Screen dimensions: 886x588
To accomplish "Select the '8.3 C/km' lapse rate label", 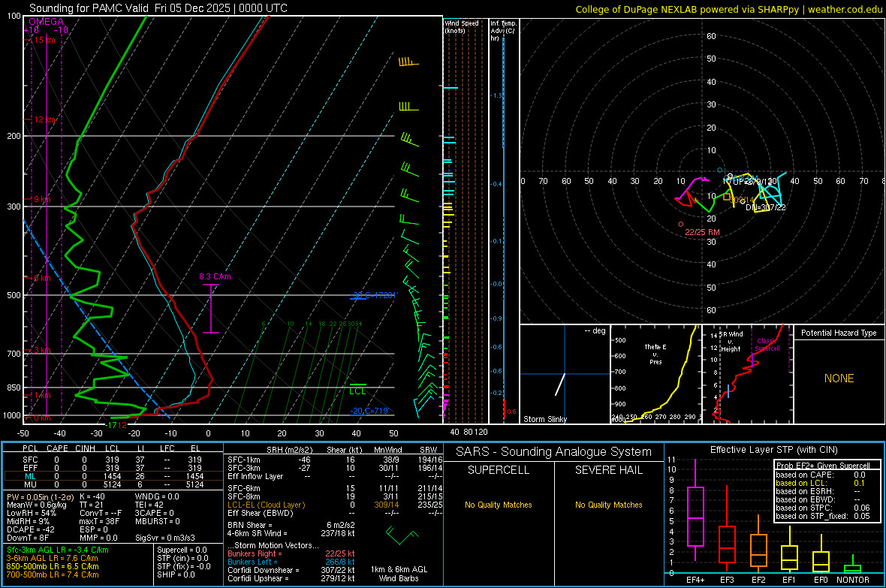I will pos(215,276).
